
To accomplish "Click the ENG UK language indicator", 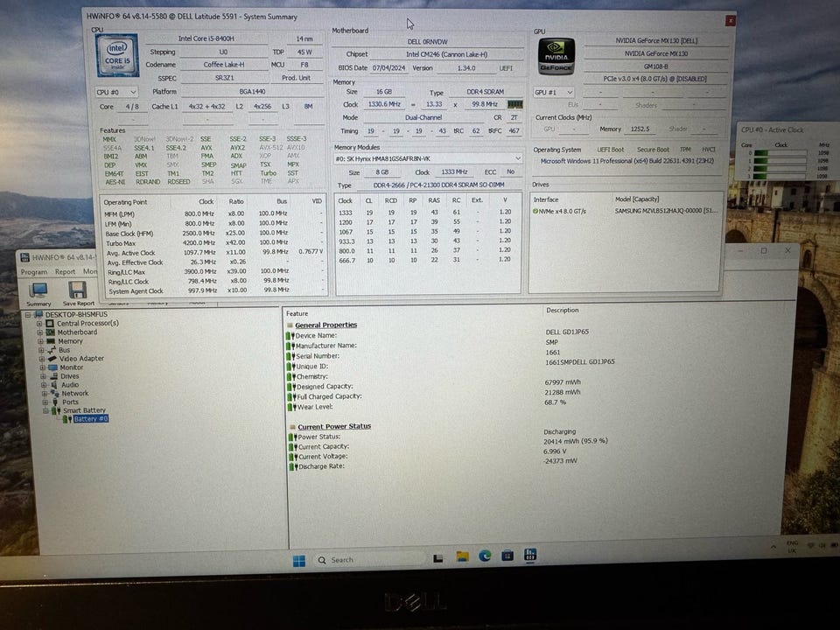I will click(x=792, y=547).
